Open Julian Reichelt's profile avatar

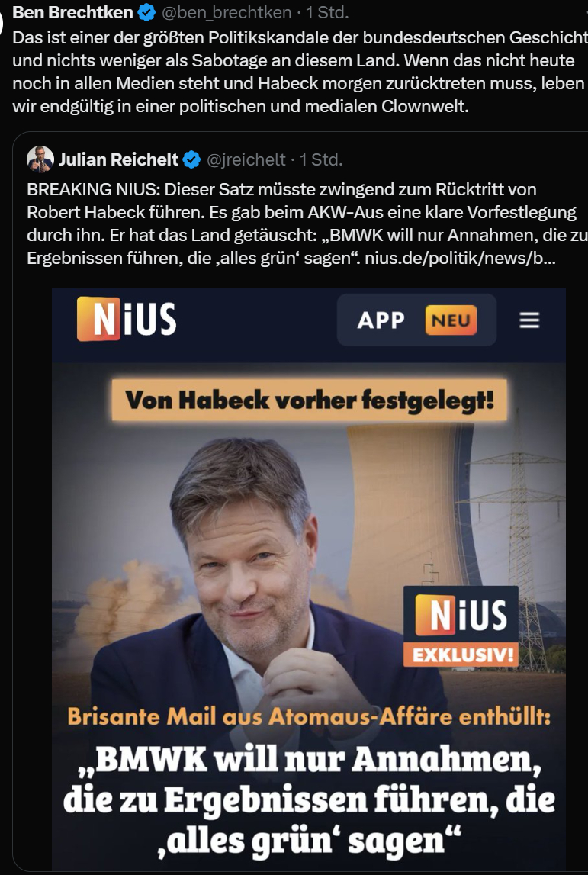pos(40,159)
